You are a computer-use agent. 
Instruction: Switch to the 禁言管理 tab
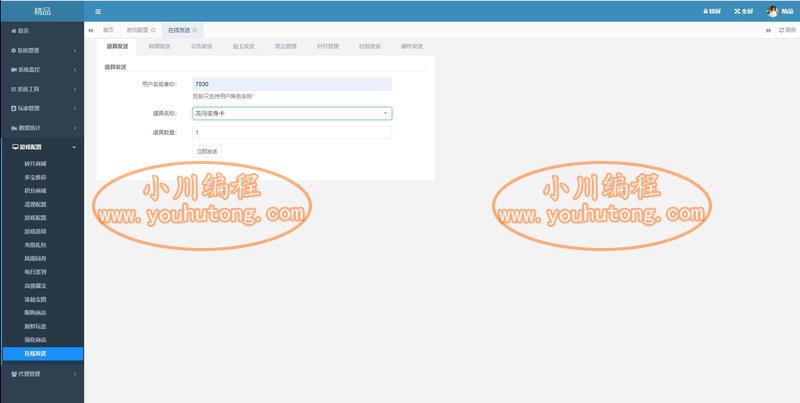[285, 46]
